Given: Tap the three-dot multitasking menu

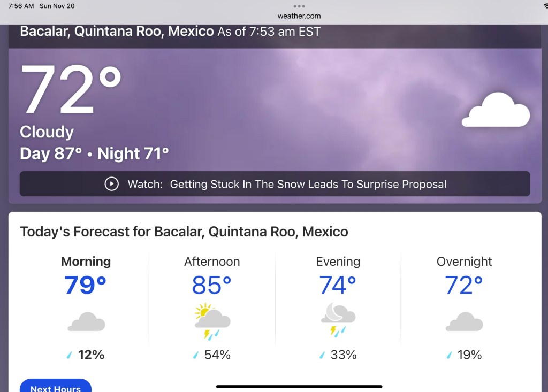Looking at the screenshot, I should click(299, 6).
